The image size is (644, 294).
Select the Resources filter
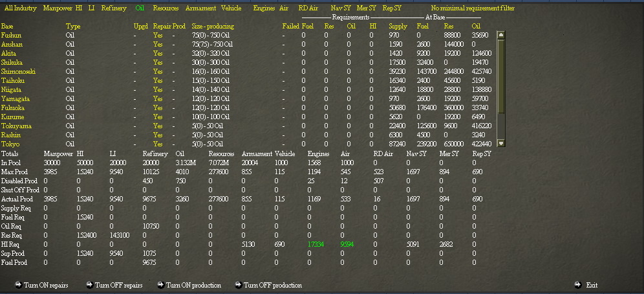(166, 8)
